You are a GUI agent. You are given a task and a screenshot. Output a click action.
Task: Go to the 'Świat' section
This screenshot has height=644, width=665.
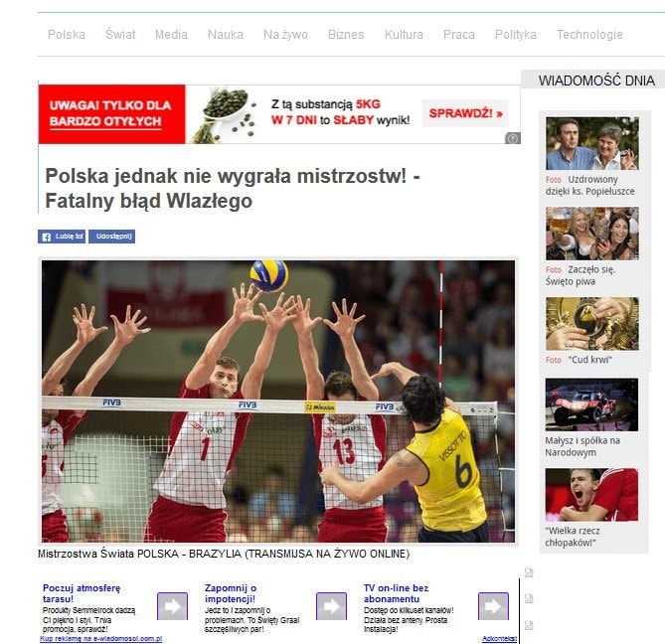coord(120,35)
